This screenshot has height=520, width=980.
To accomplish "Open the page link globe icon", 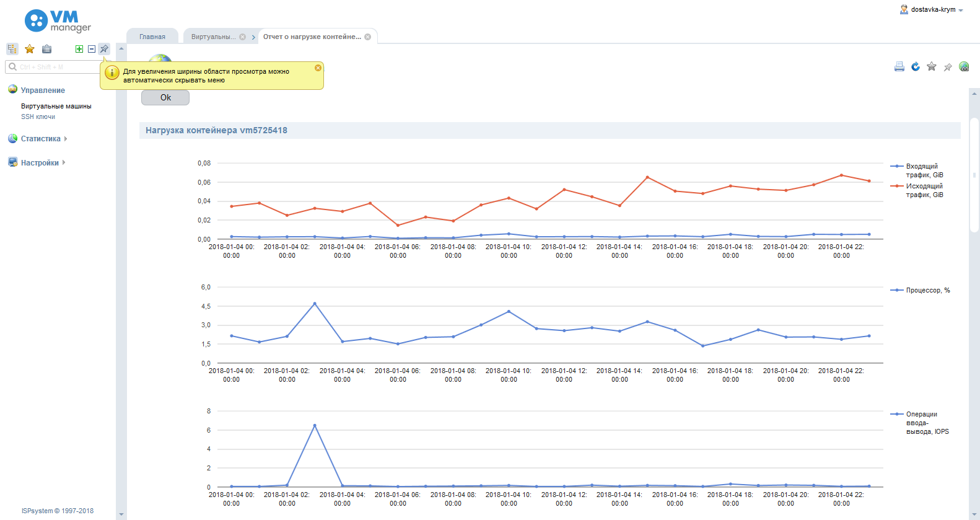I will click(x=964, y=67).
